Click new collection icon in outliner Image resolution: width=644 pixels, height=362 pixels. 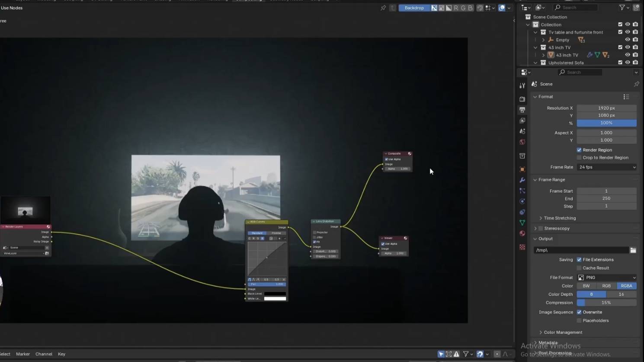pos(636,7)
